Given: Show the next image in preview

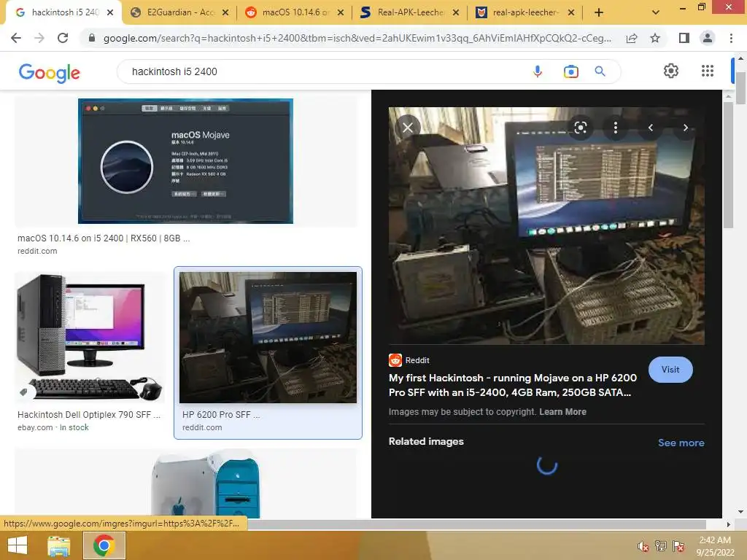Looking at the screenshot, I should 686,128.
